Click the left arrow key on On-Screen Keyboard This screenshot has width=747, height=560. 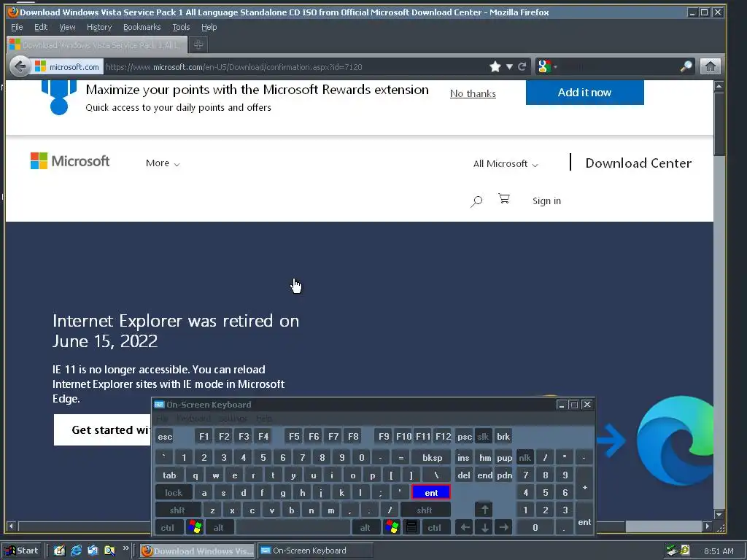465,527
